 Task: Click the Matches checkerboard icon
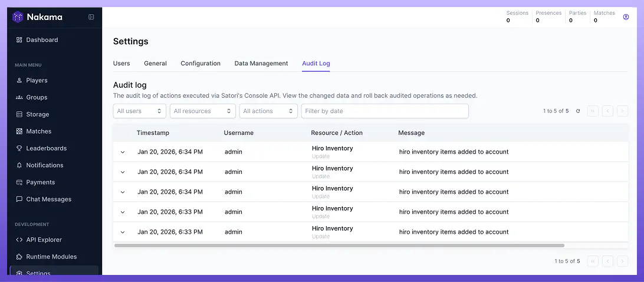point(19,131)
